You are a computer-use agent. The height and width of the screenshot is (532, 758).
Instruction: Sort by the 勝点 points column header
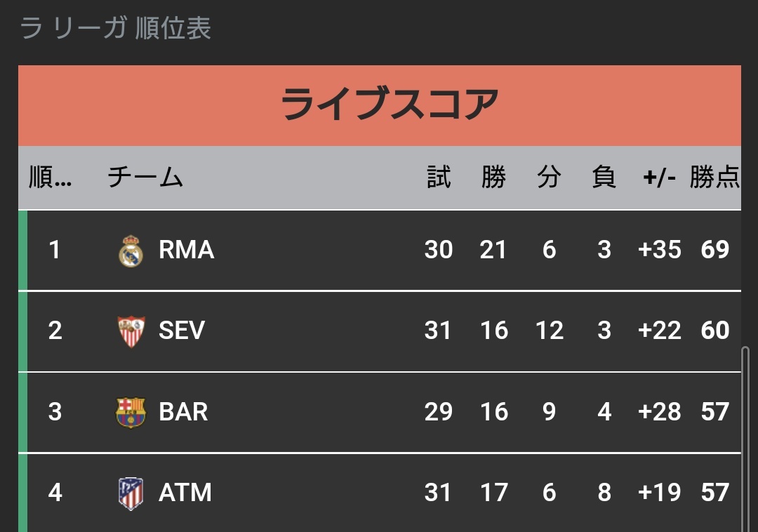[x=714, y=177]
